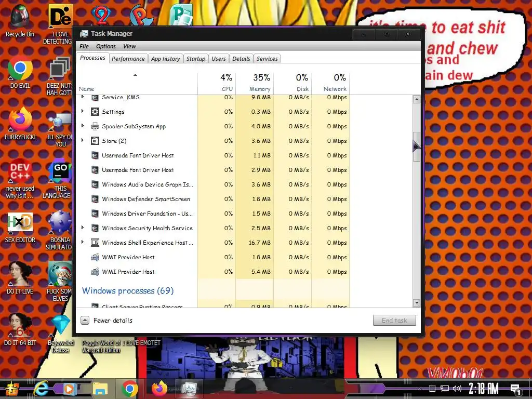Click the Firefox taskbar icon
This screenshot has height=399, width=532.
(x=159, y=389)
